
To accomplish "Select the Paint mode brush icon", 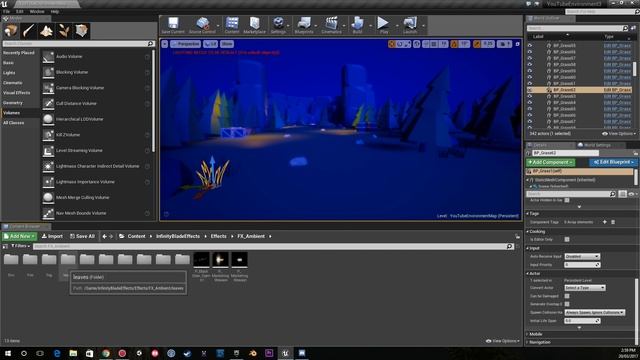I will (x=29, y=31).
